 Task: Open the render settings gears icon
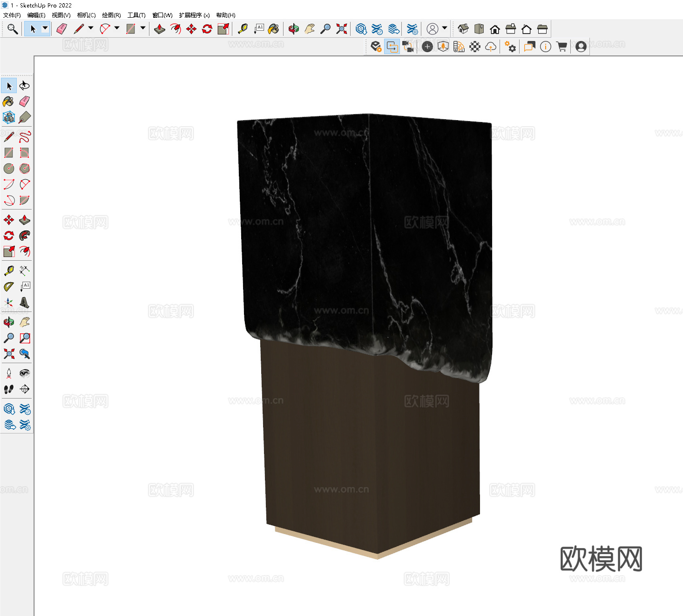pos(510,47)
